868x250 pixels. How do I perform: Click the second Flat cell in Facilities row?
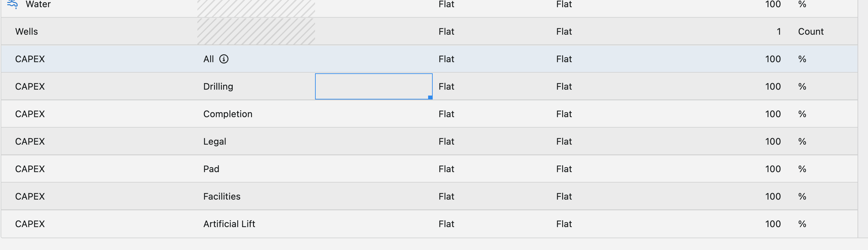pyautogui.click(x=564, y=196)
